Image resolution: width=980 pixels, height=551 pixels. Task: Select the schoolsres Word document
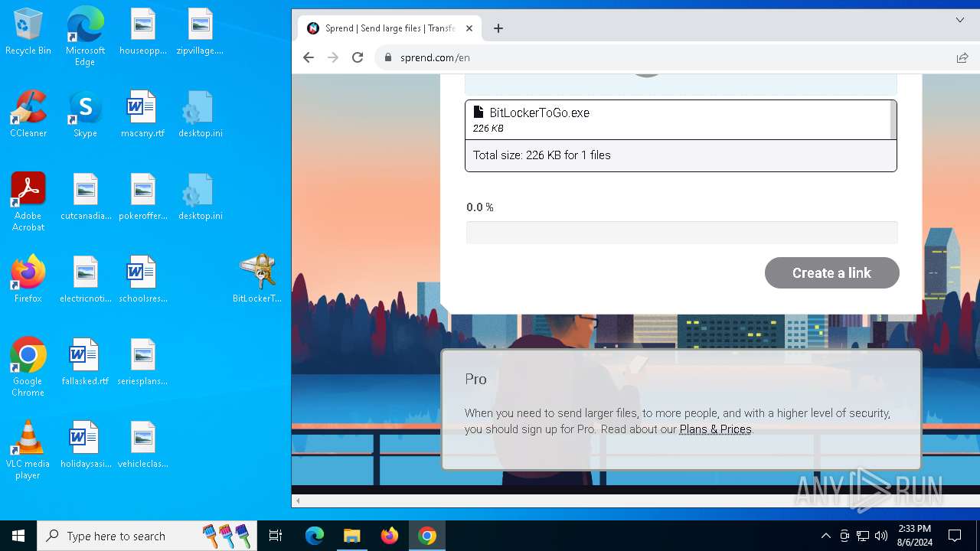click(143, 279)
